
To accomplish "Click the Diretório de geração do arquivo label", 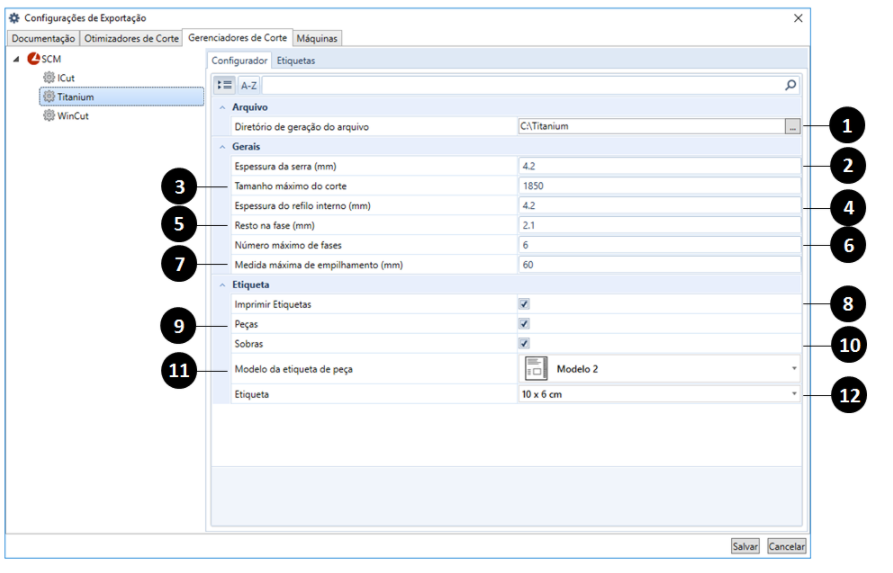I will click(x=302, y=127).
